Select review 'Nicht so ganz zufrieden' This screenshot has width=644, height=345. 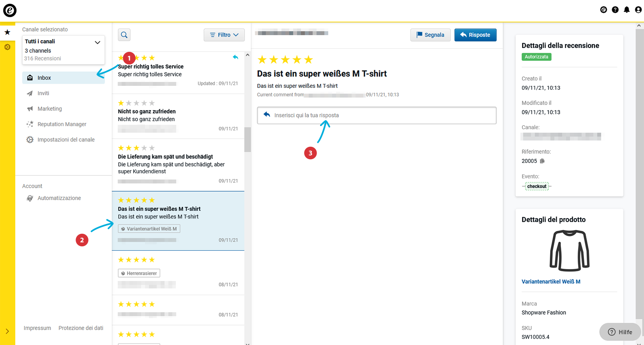coord(178,116)
